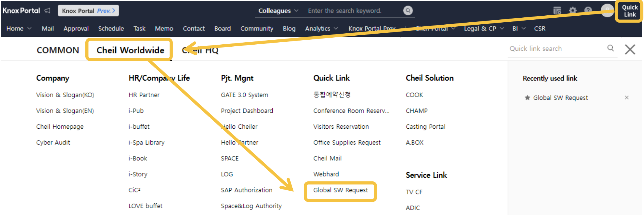
Task: Open Mail from the navigation bar
Action: click(x=48, y=28)
